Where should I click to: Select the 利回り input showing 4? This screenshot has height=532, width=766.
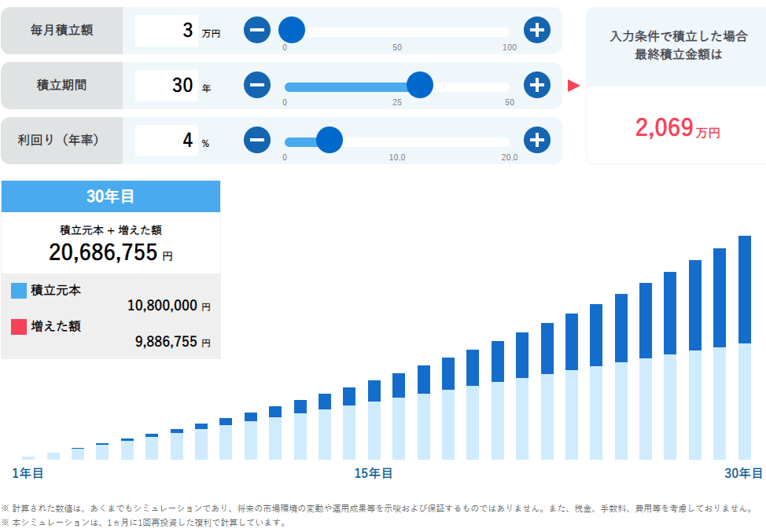167,140
